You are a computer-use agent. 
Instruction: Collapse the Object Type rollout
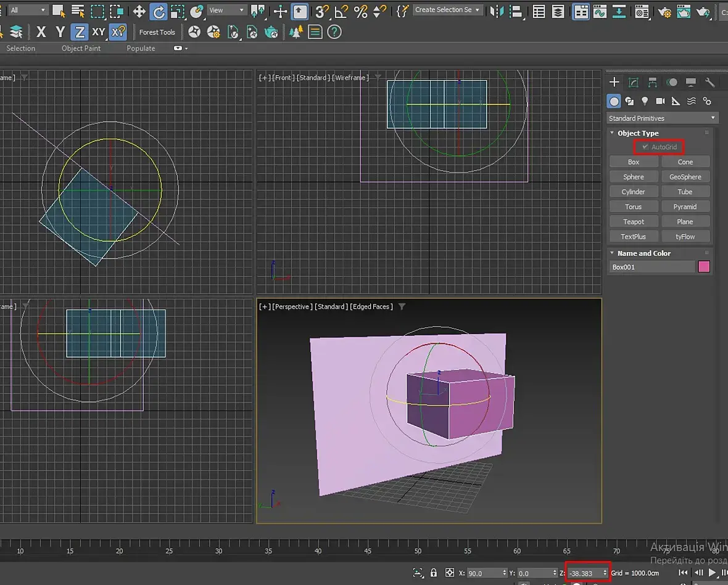click(x=638, y=133)
